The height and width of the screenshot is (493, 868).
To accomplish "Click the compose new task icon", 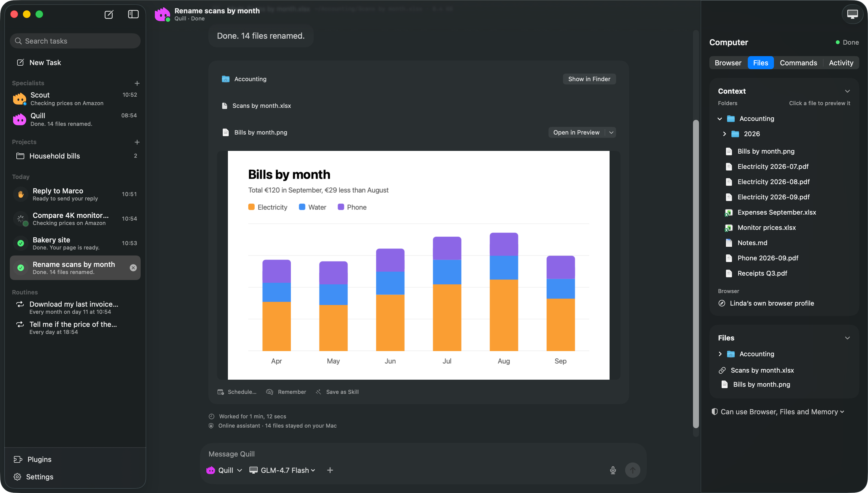I will [x=109, y=14].
